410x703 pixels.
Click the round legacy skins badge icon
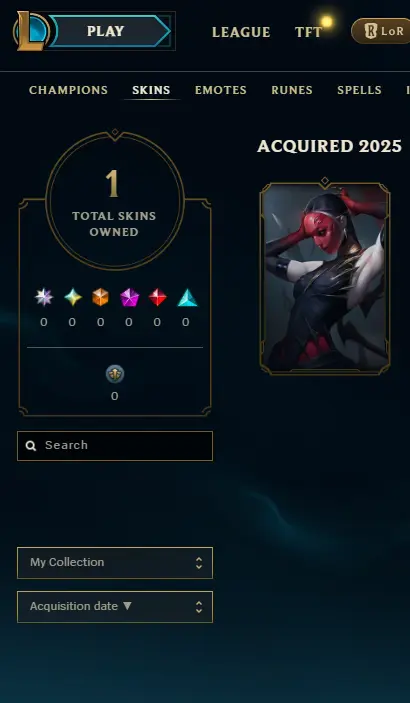(115, 374)
